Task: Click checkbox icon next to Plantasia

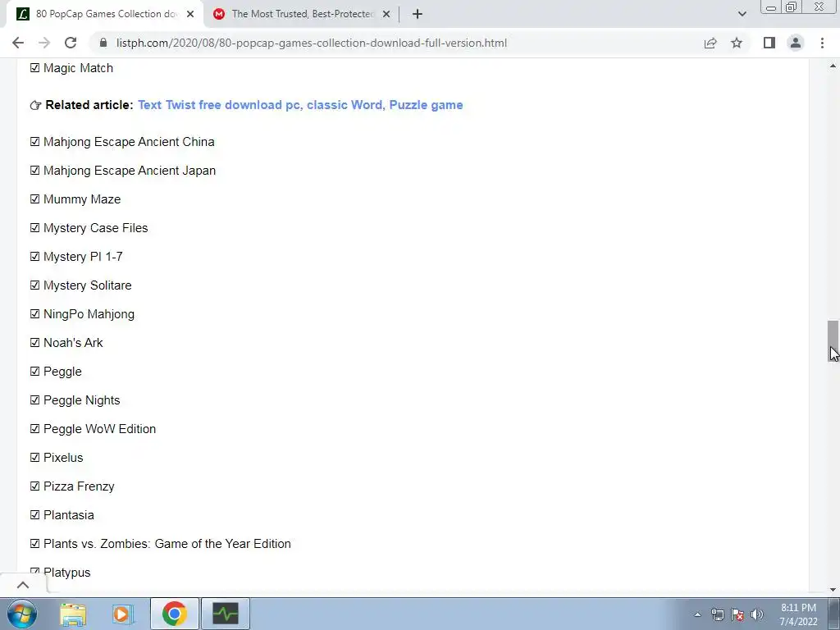Action: tap(34, 515)
